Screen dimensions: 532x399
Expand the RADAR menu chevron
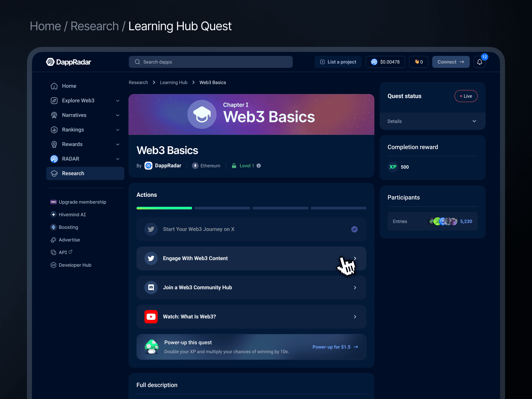click(118, 159)
